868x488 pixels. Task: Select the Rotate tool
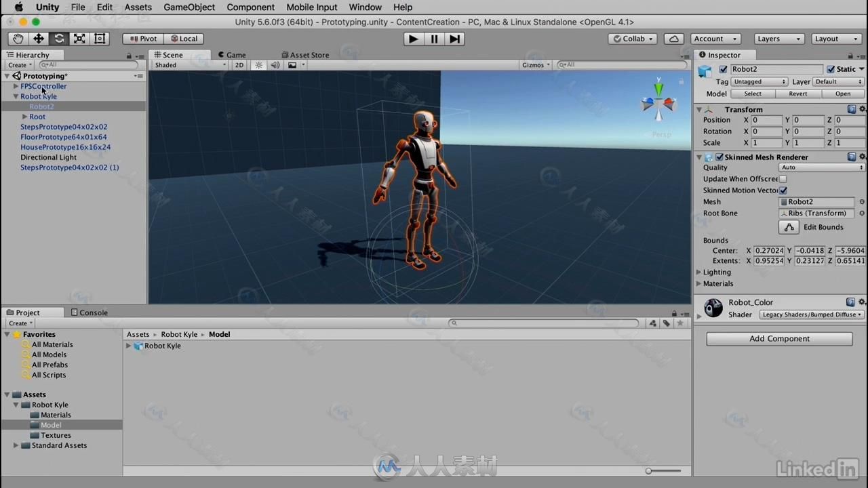click(59, 39)
